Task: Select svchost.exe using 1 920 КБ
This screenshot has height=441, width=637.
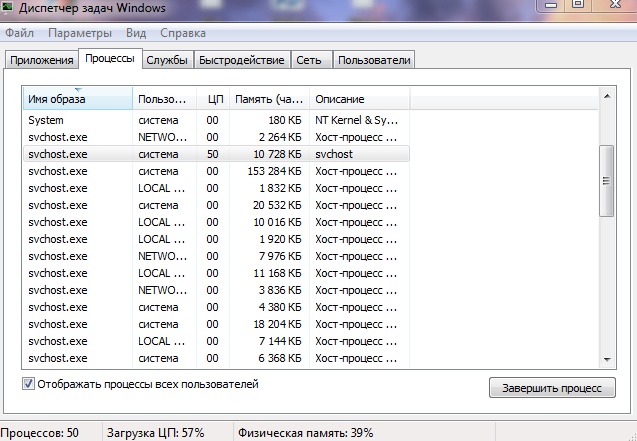Action: click(x=216, y=239)
